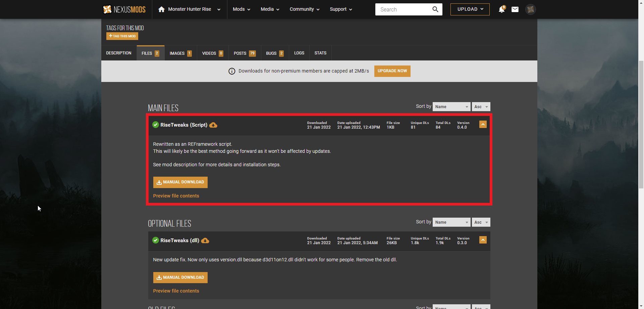Open the Nexus Mods home logo
Viewport: 644px width, 309px height.
[124, 9]
